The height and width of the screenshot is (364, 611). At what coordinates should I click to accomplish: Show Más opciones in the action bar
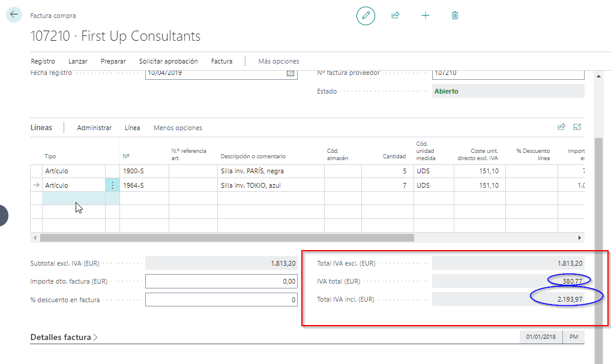tap(278, 61)
